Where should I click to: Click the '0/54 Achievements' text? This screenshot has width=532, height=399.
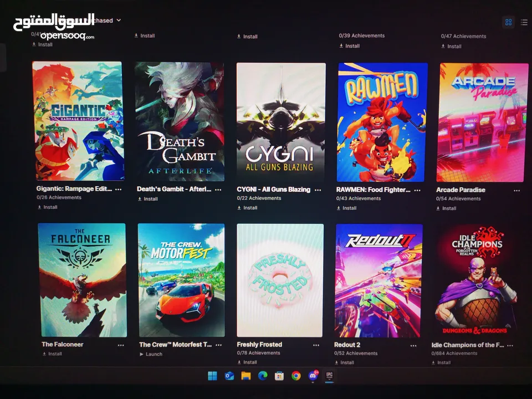click(x=458, y=199)
